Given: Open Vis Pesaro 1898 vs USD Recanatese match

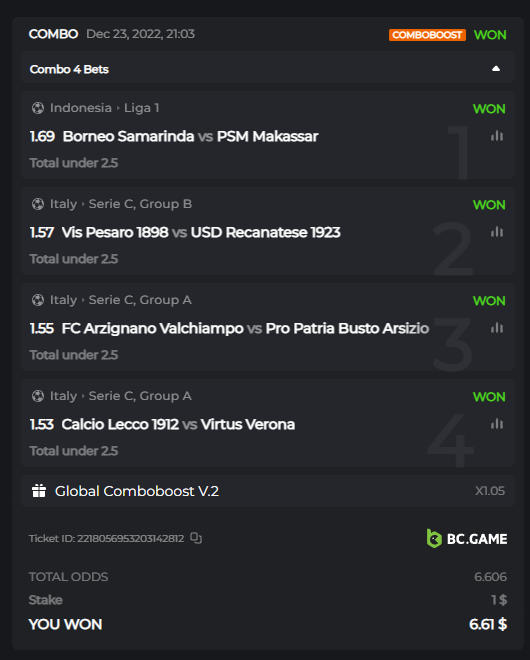Looking at the screenshot, I should (x=201, y=232).
